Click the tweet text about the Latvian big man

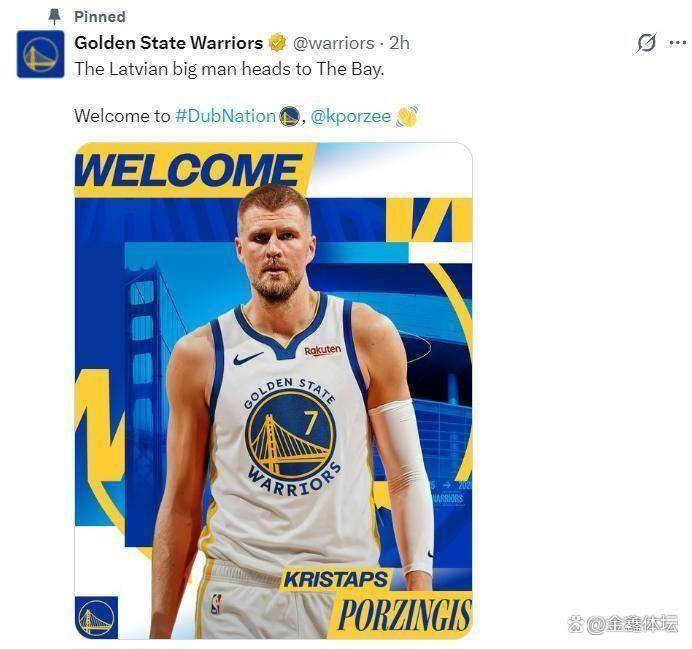click(229, 69)
